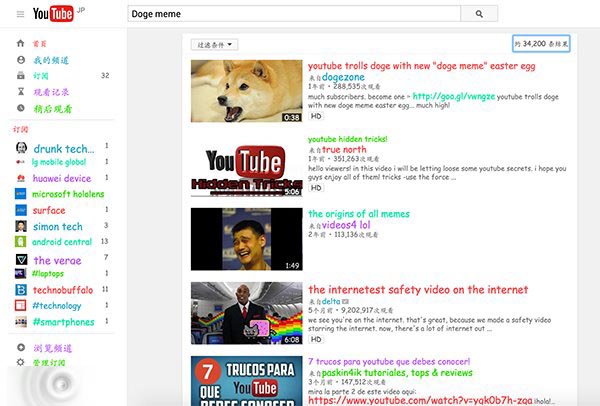Open the doge shiba video thumbnail
The image size is (600, 406).
246,91
